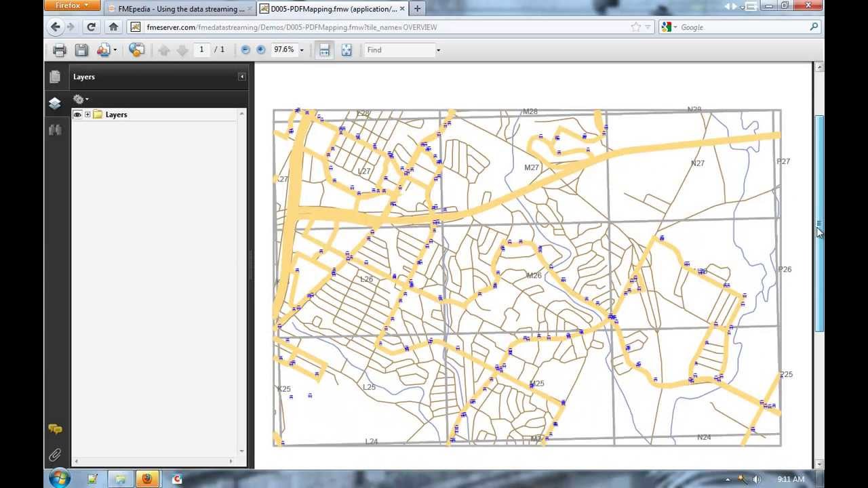Open the Google search engine selector

point(669,27)
